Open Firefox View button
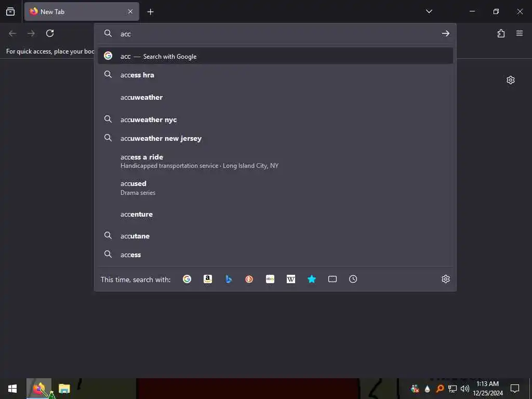The width and height of the screenshot is (532, 399). click(x=10, y=11)
